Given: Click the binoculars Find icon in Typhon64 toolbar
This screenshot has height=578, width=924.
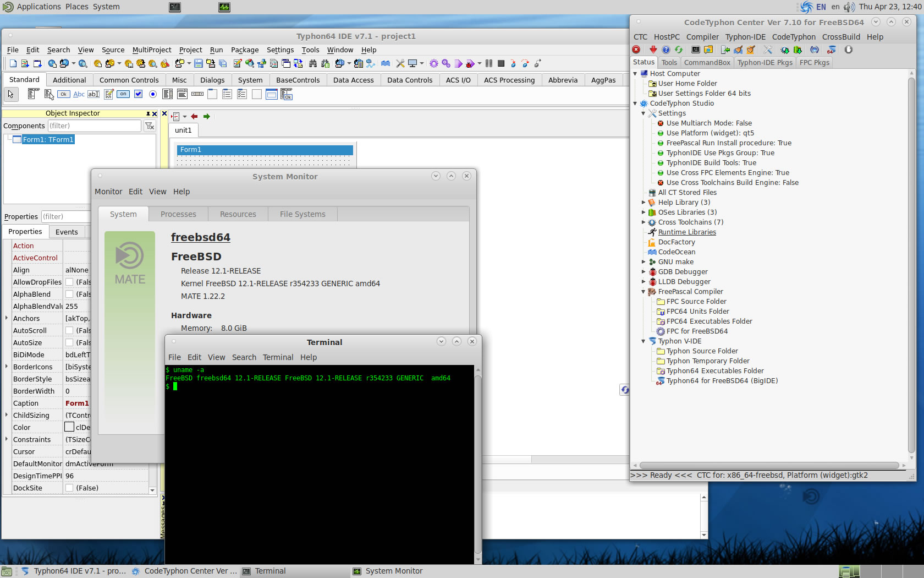Looking at the screenshot, I should [313, 64].
